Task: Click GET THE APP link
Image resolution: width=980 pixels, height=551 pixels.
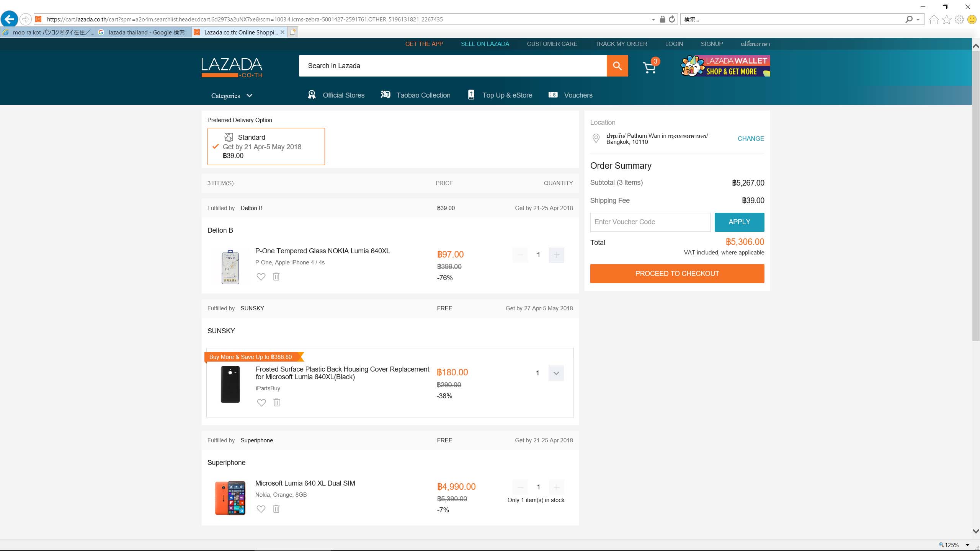Action: pos(424,44)
